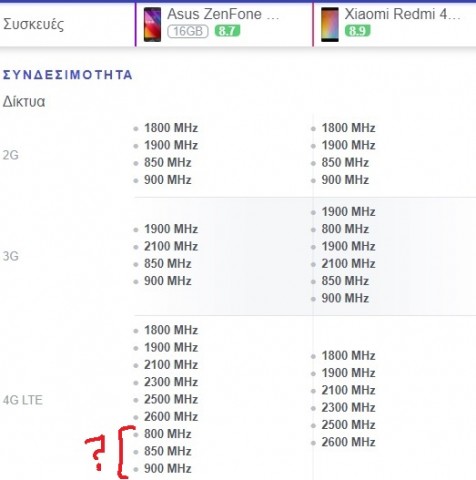Select the 3G row label
This screenshot has height=480, width=476.
11,256
